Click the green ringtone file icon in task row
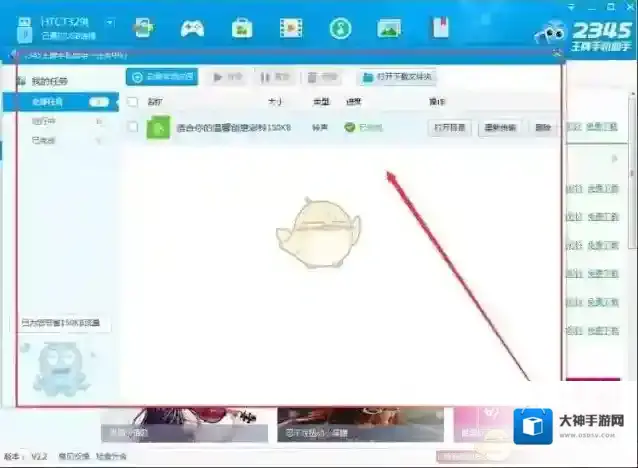 coord(157,127)
